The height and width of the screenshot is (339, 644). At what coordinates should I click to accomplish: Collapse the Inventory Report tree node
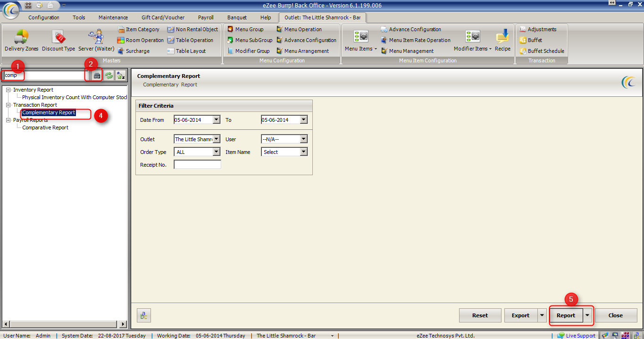[x=8, y=90]
